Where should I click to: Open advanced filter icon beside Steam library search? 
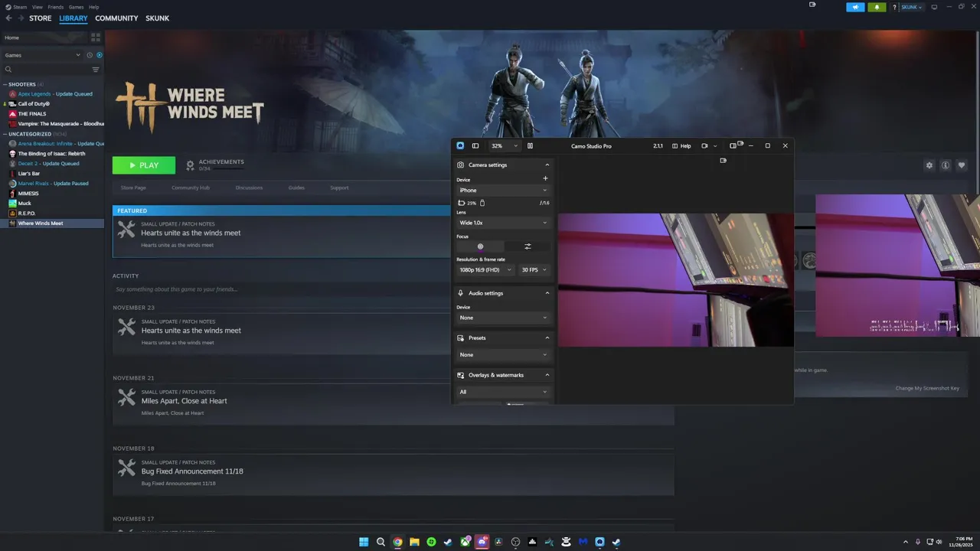96,70
